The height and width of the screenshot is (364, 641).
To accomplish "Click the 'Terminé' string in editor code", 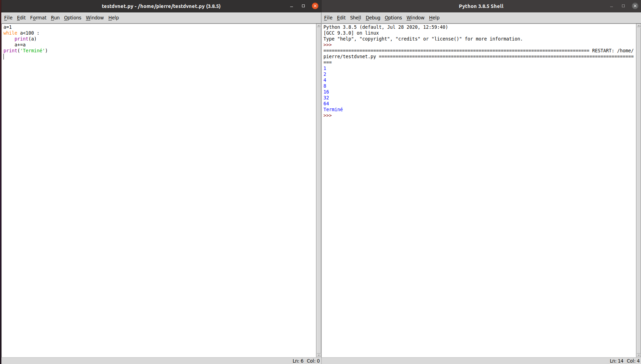I will (x=33, y=51).
